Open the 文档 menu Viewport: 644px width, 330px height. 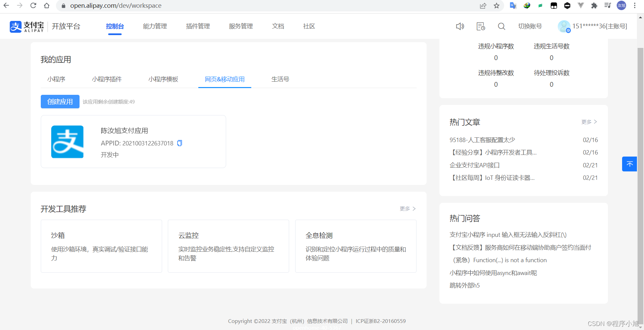278,26
